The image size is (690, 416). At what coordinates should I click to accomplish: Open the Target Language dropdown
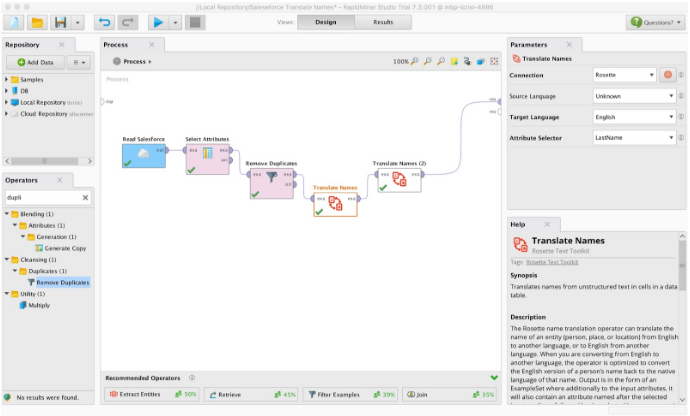[x=634, y=117]
